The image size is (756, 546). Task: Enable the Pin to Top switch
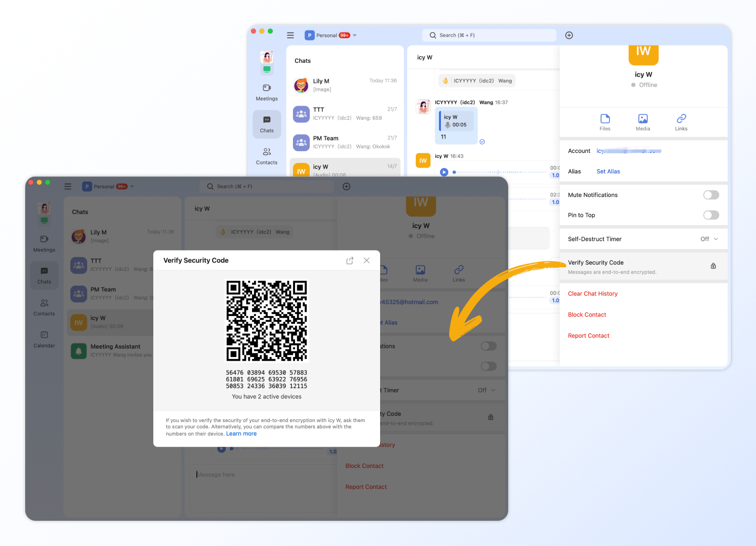[711, 215]
